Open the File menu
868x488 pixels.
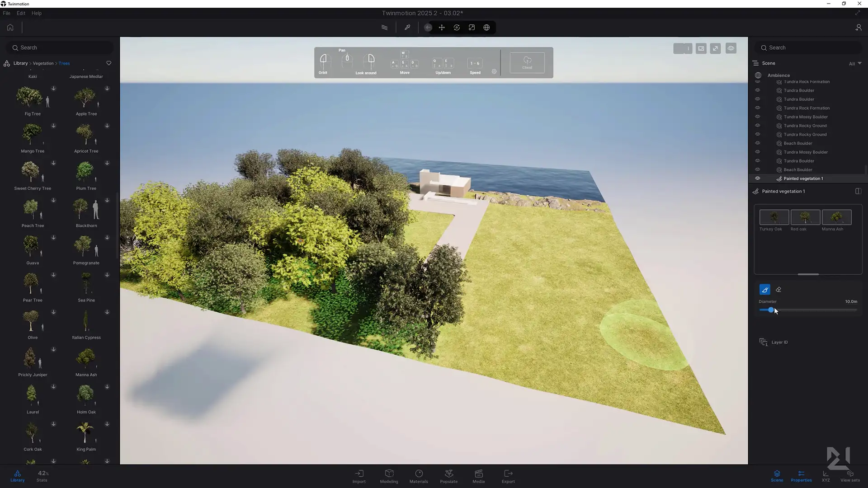6,13
